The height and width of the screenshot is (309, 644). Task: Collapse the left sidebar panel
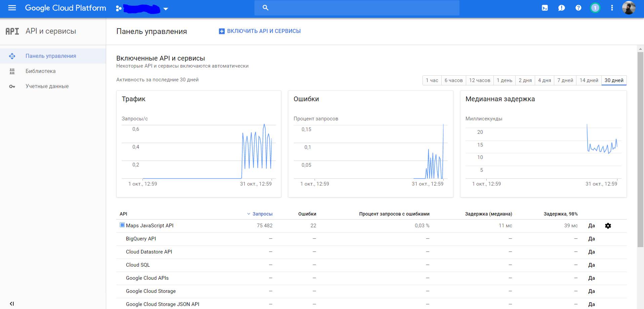(12, 303)
